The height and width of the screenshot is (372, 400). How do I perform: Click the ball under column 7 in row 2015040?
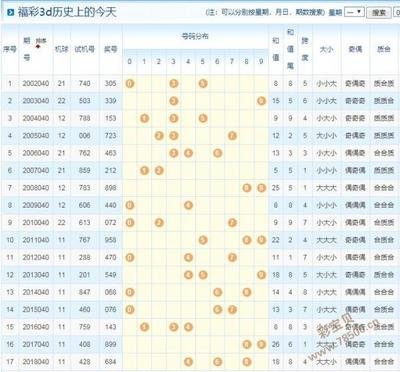(x=232, y=309)
